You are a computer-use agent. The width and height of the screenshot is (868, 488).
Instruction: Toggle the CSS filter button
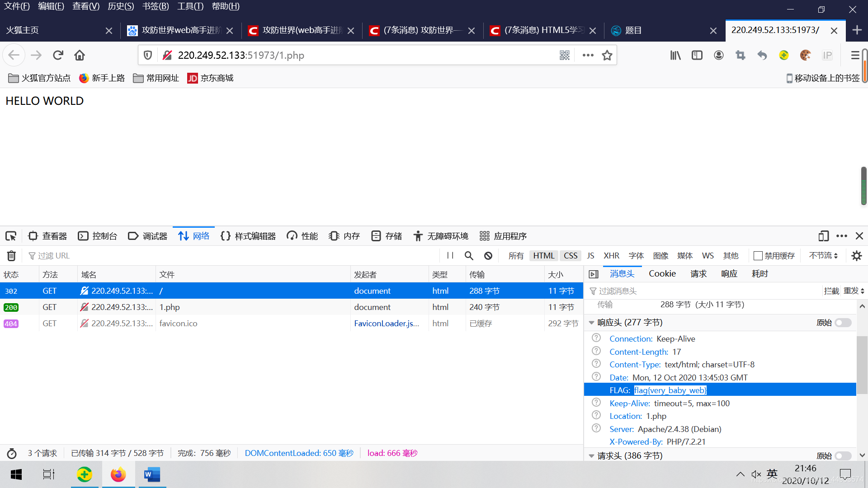(x=571, y=256)
